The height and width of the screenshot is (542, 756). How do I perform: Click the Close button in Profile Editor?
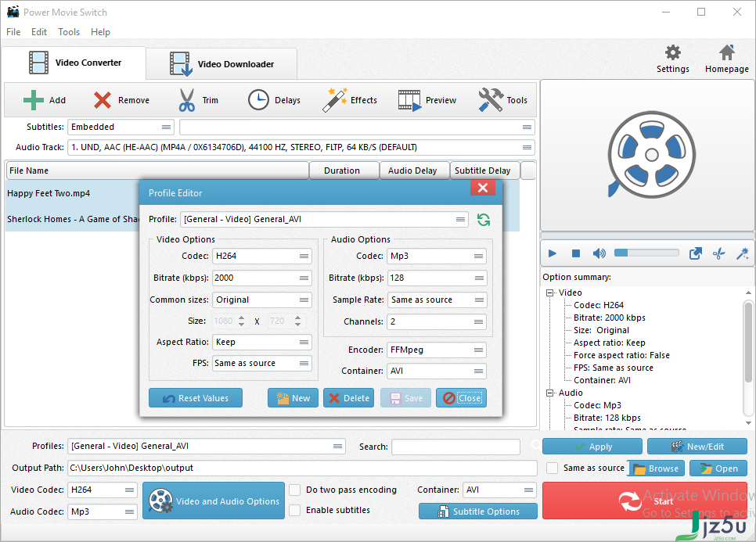(462, 398)
